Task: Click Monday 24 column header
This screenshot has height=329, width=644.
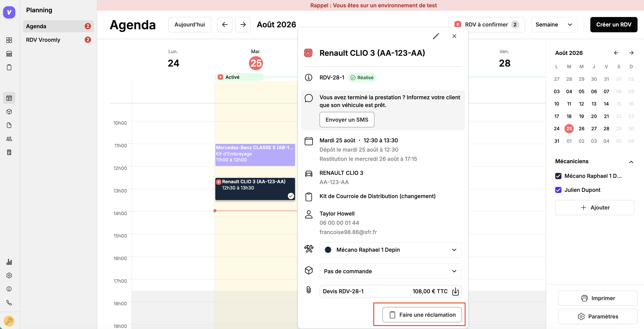Action: [x=173, y=59]
